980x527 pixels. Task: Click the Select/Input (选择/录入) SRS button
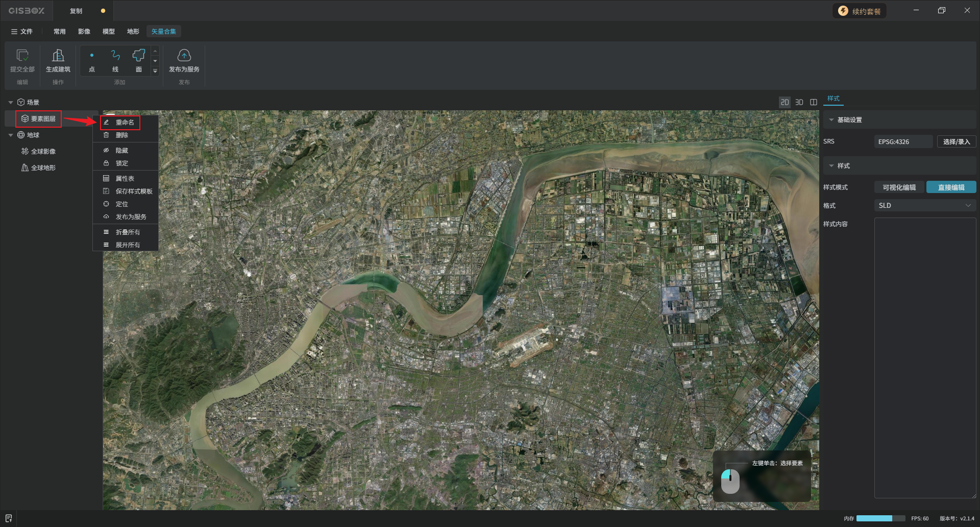point(956,142)
